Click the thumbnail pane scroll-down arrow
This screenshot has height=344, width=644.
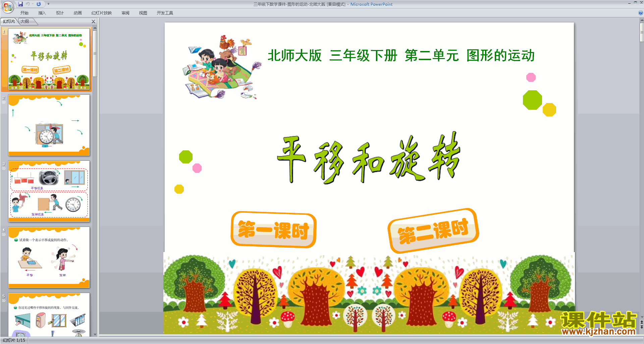pos(95,334)
